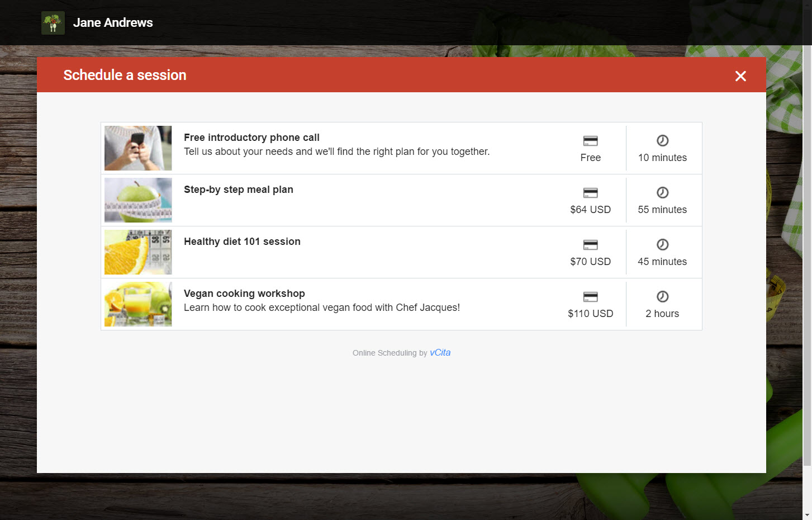Click the card icon above $110 USD
This screenshot has height=520, width=812.
click(590, 297)
